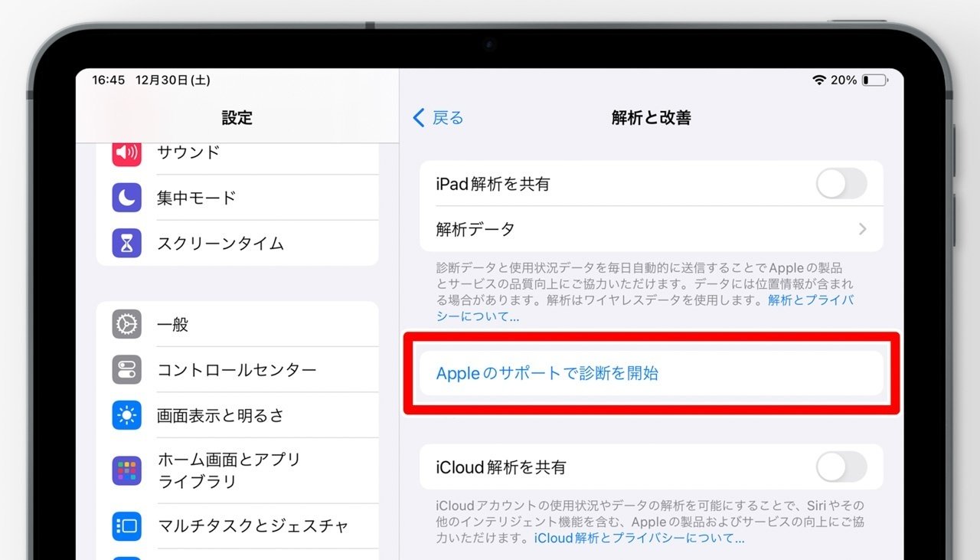Toggle the iCloud解析を共有 switch
The image size is (980, 560).
[841, 467]
